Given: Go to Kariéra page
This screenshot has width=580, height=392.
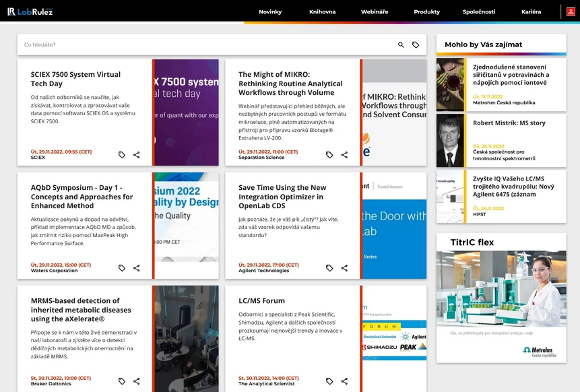Looking at the screenshot, I should coord(531,12).
